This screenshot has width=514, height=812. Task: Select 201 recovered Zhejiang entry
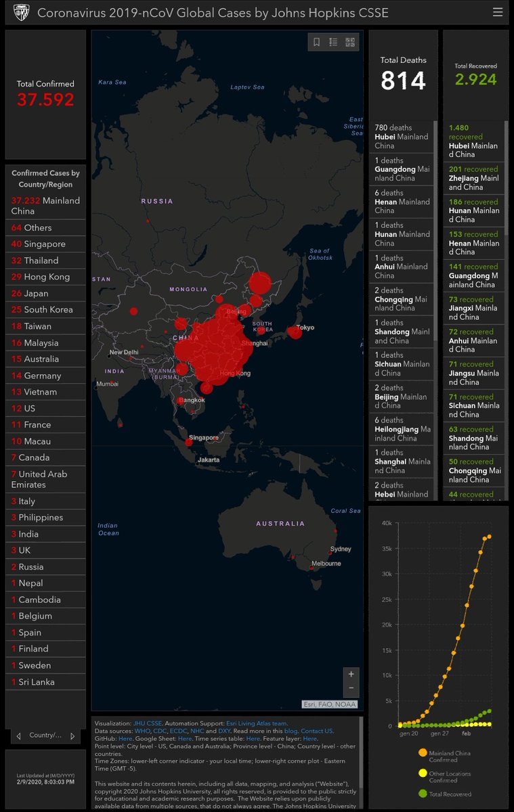tap(474, 178)
